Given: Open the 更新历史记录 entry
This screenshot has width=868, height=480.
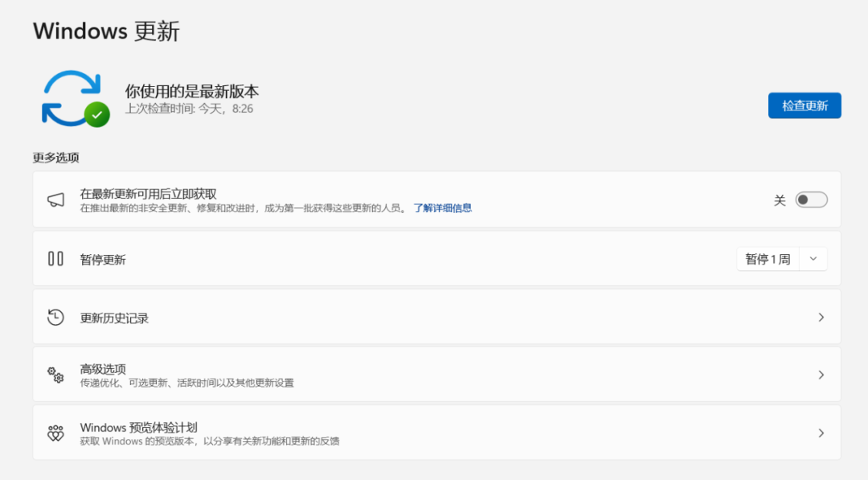Looking at the screenshot, I should tap(114, 318).
